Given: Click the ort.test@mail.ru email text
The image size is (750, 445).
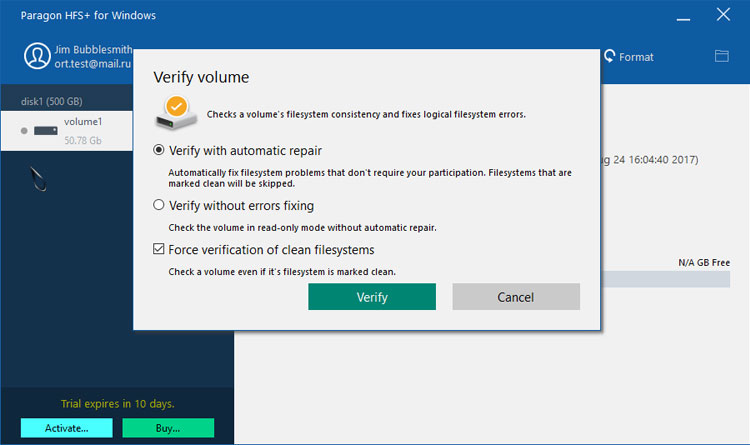Looking at the screenshot, I should point(93,64).
